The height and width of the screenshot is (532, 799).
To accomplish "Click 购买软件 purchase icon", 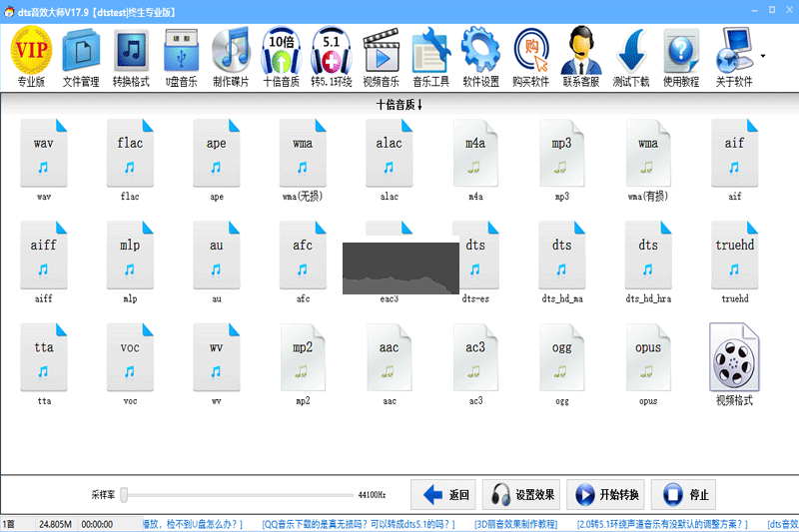I will point(530,57).
